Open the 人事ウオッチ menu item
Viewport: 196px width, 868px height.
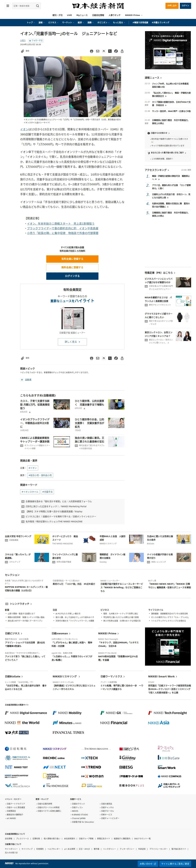tap(114, 15)
